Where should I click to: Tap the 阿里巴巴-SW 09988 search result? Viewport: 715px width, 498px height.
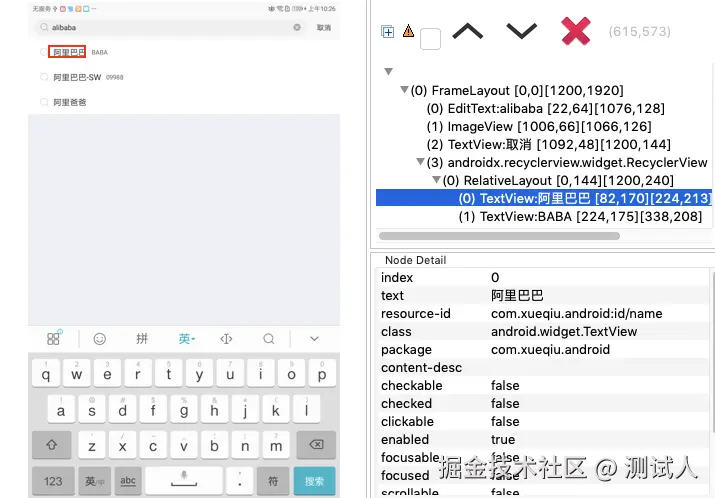click(x=184, y=77)
